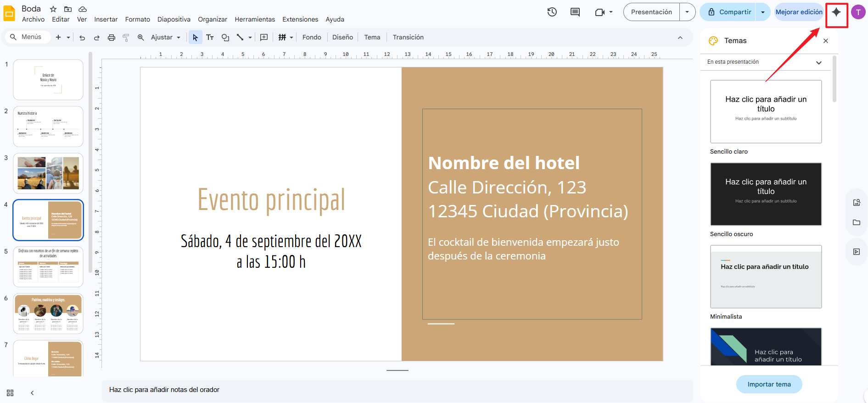Open side panel image search icon
This screenshot has height=403, width=868.
pyautogui.click(x=857, y=203)
